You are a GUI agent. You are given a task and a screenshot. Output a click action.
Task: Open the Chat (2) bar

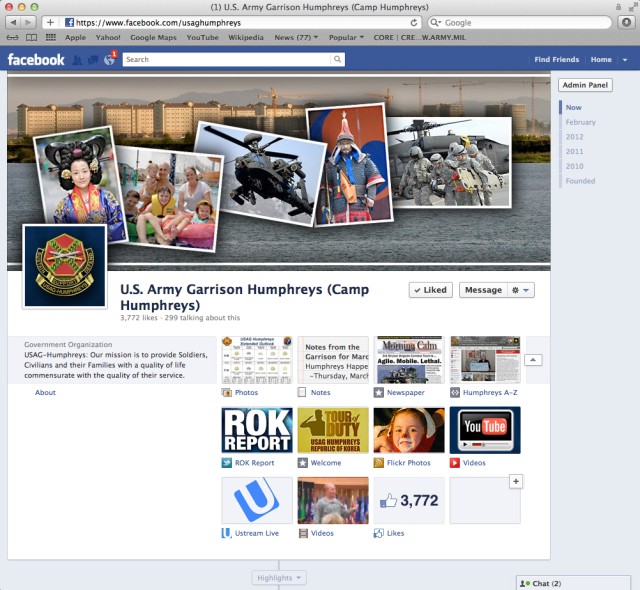tap(573, 583)
